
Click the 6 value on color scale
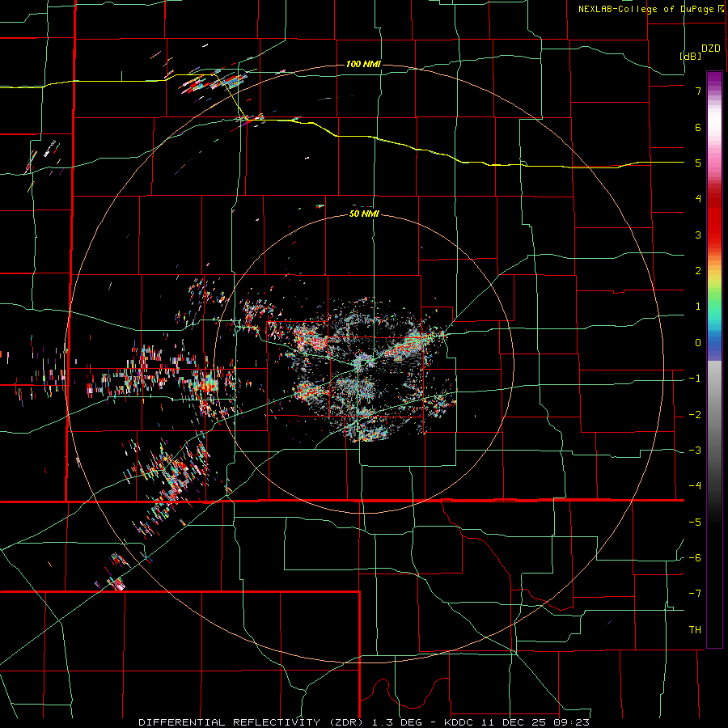coord(698,127)
